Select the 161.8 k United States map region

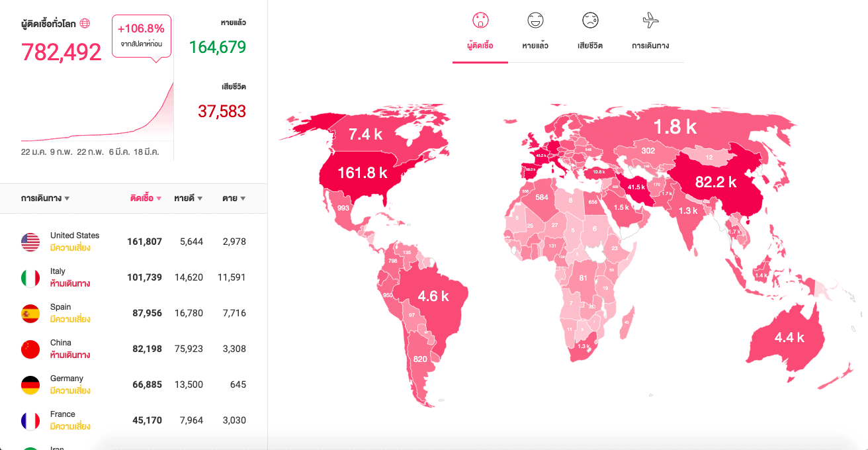click(x=362, y=173)
